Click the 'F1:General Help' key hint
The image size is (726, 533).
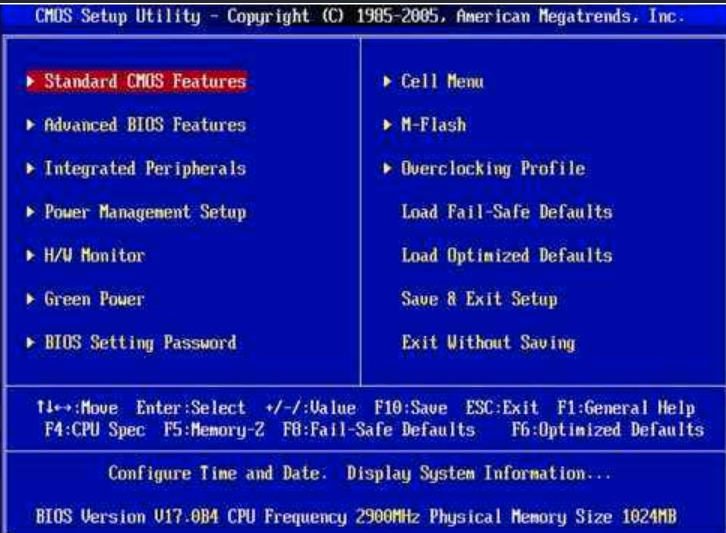[x=626, y=408]
